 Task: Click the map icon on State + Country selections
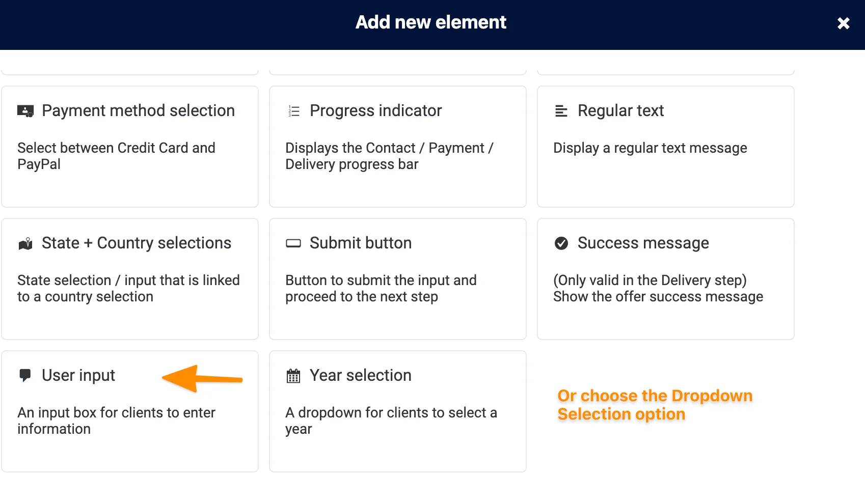(x=25, y=243)
